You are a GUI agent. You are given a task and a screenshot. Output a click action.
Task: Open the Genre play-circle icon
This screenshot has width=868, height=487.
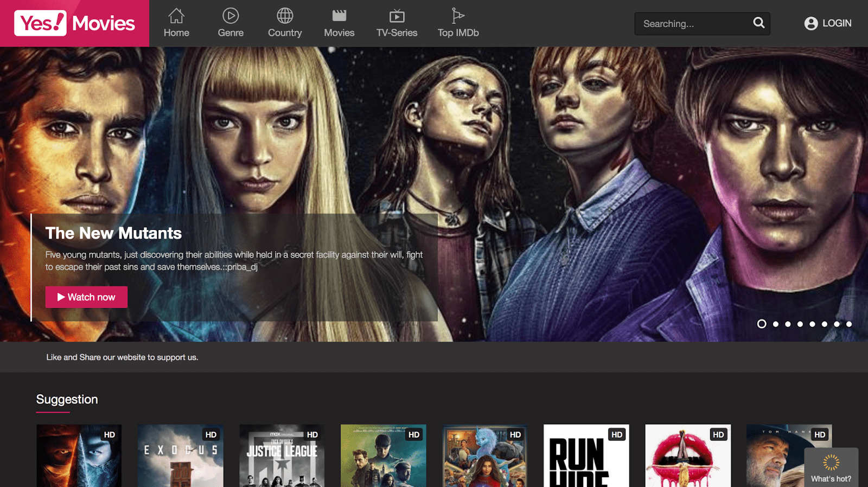point(231,16)
